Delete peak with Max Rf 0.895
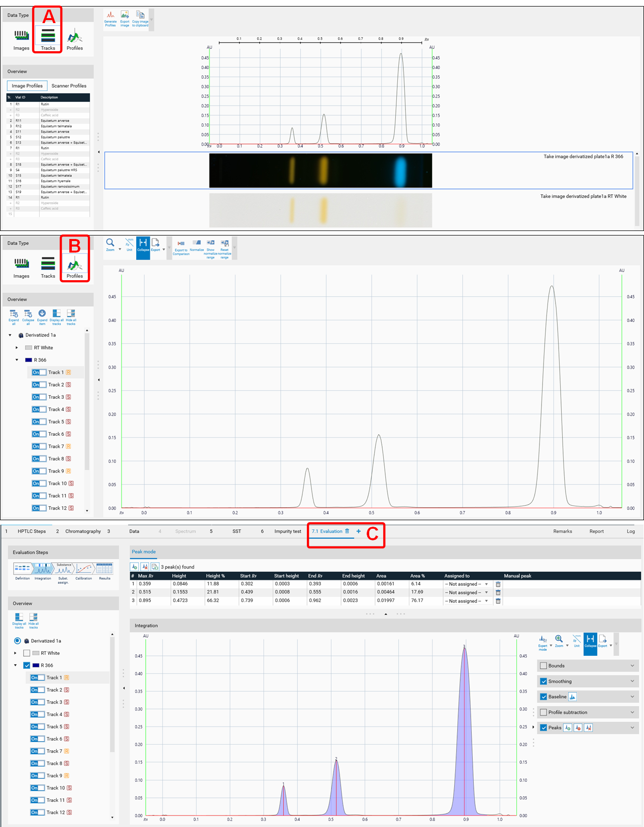Viewport: 644px width, 827px height. tap(498, 601)
